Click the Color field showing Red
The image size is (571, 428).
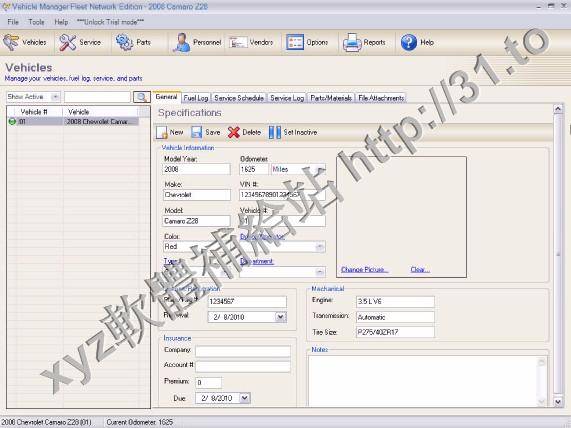pos(197,247)
